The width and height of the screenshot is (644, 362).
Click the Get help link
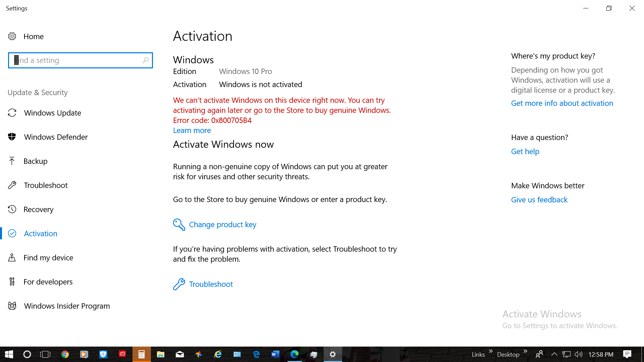[x=525, y=152]
